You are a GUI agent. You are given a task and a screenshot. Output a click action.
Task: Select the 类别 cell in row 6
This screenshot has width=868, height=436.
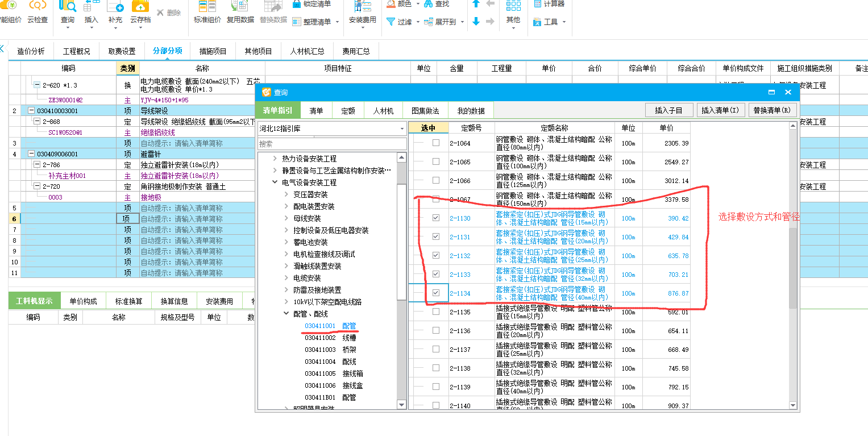(x=127, y=219)
